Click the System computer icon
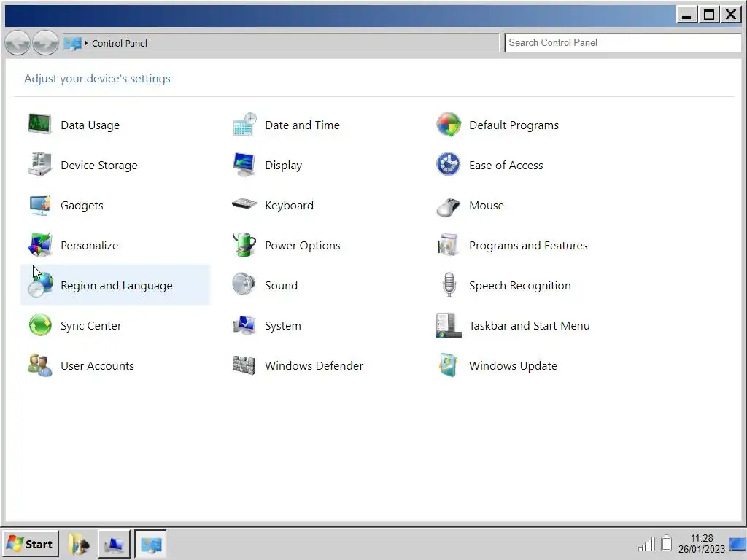747x560 pixels. pyautogui.click(x=244, y=325)
